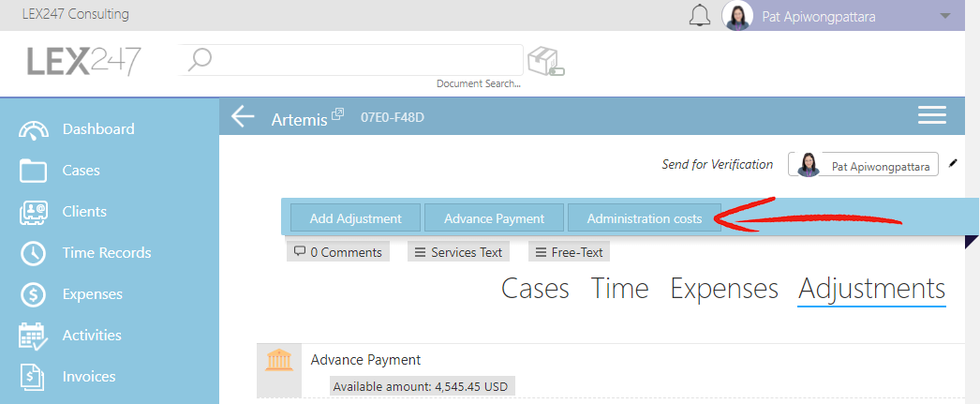980x404 pixels.
Task: Click the Add Adjustment button
Action: point(355,219)
